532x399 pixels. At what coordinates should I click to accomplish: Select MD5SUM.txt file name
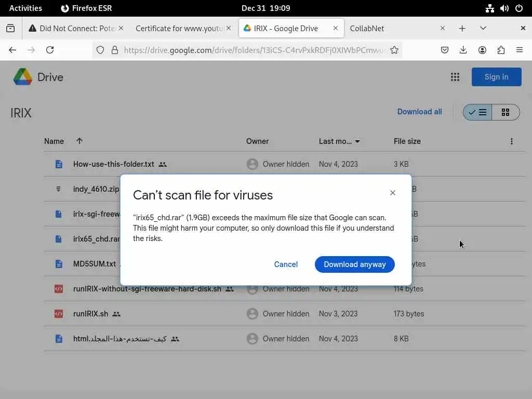[x=95, y=263]
